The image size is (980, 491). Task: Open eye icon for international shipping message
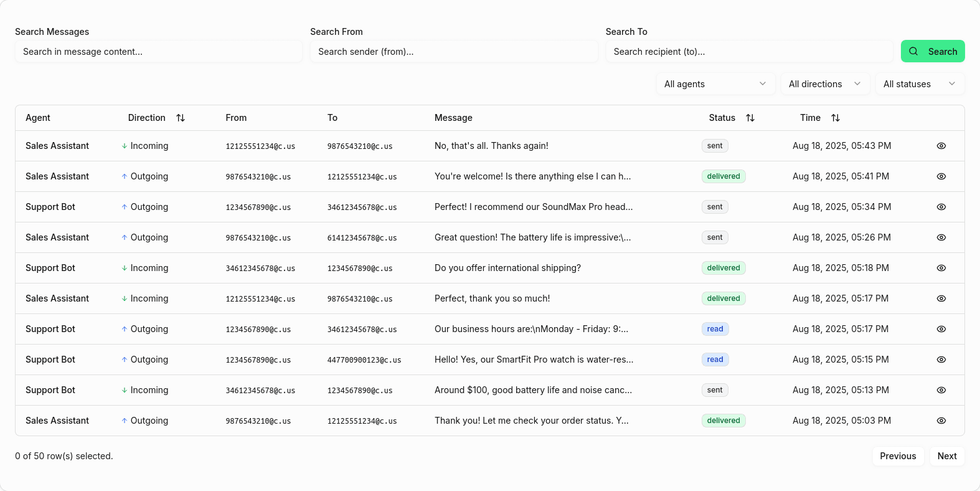pyautogui.click(x=941, y=268)
